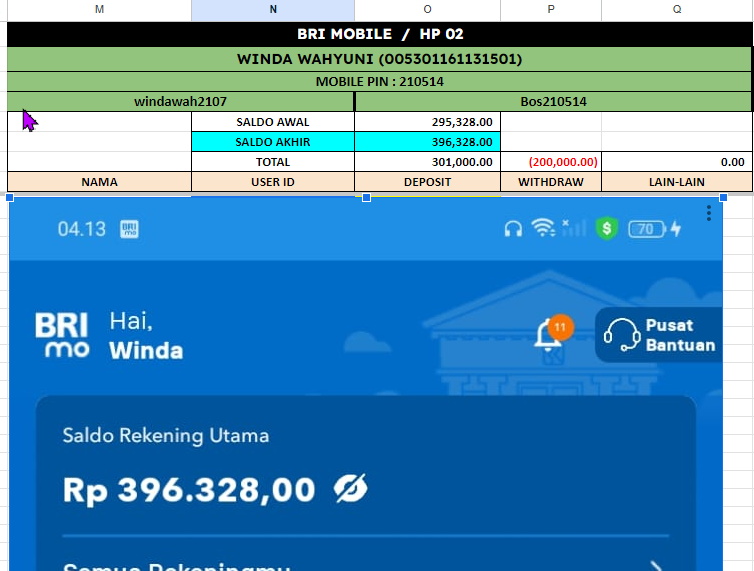Click the LAIN-LAIN header cell
Screen dimensions: 754x571
coord(677,182)
